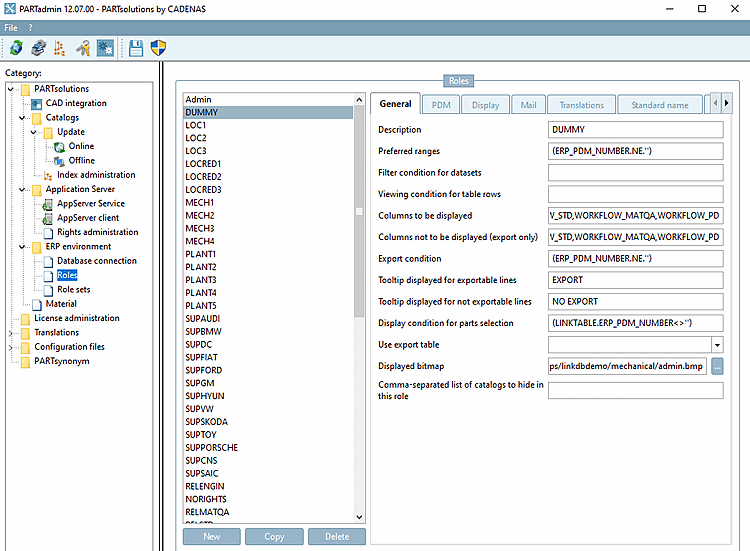Select the Rights administration page icon

pos(48,233)
